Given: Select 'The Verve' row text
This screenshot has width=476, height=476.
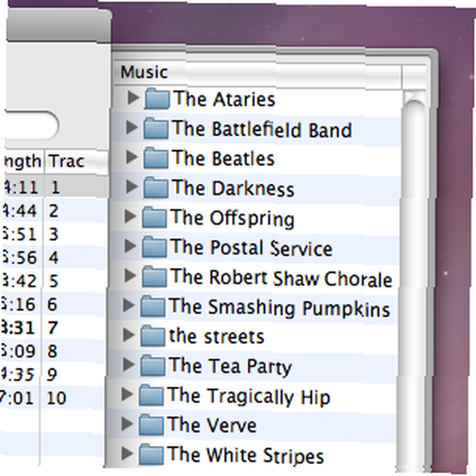Looking at the screenshot, I should [212, 425].
